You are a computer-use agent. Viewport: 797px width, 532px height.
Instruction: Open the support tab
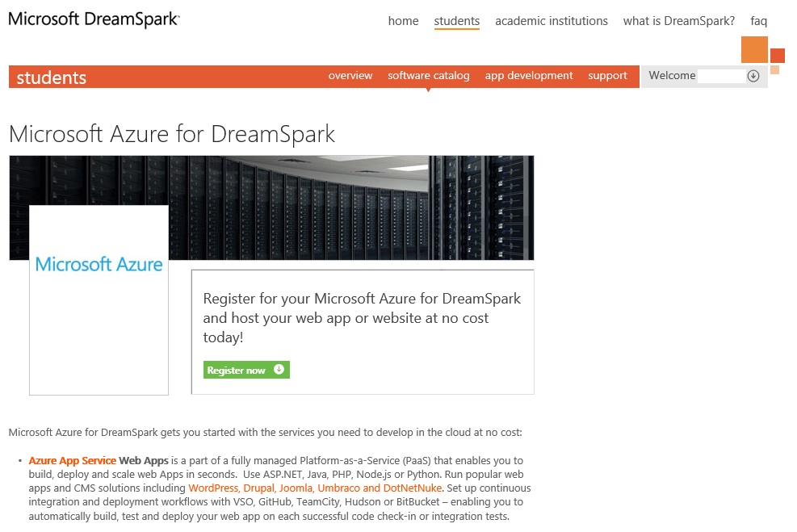(607, 75)
